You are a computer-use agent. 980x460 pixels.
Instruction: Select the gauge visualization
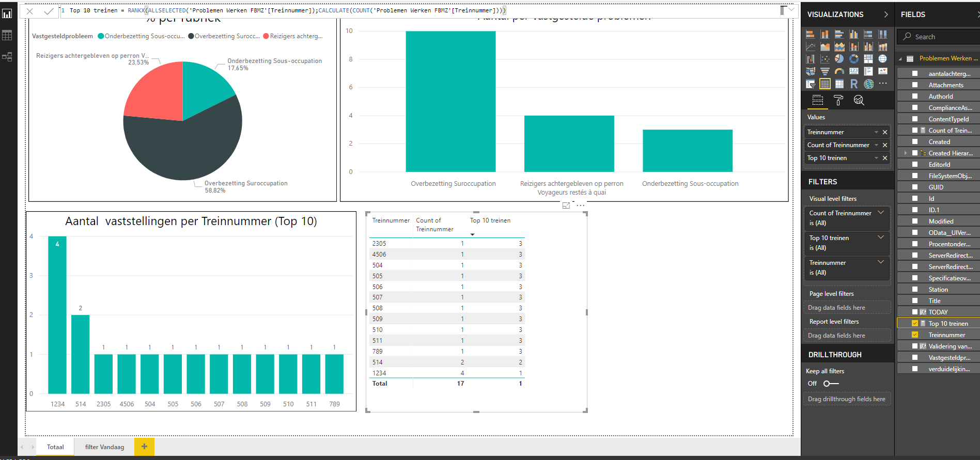[839, 72]
